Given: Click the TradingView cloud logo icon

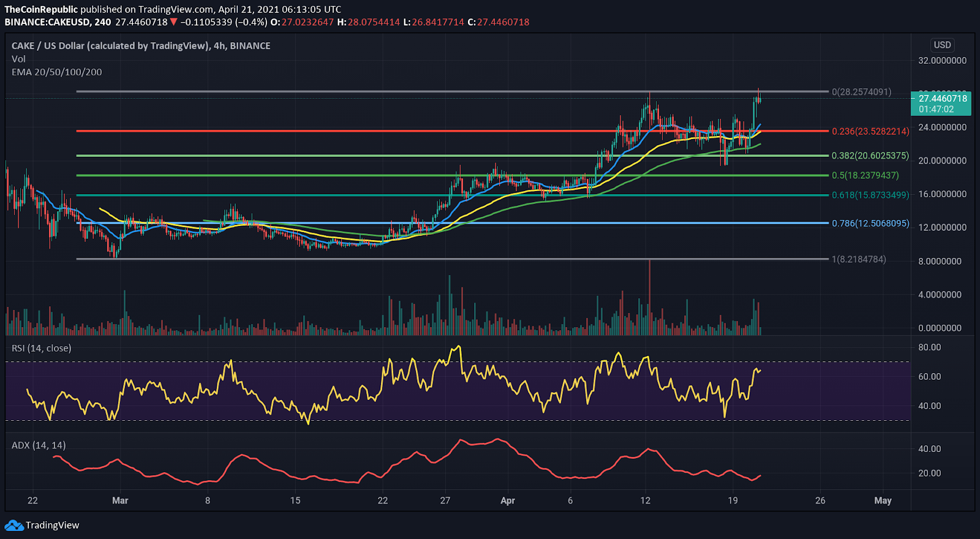Looking at the screenshot, I should [14, 526].
